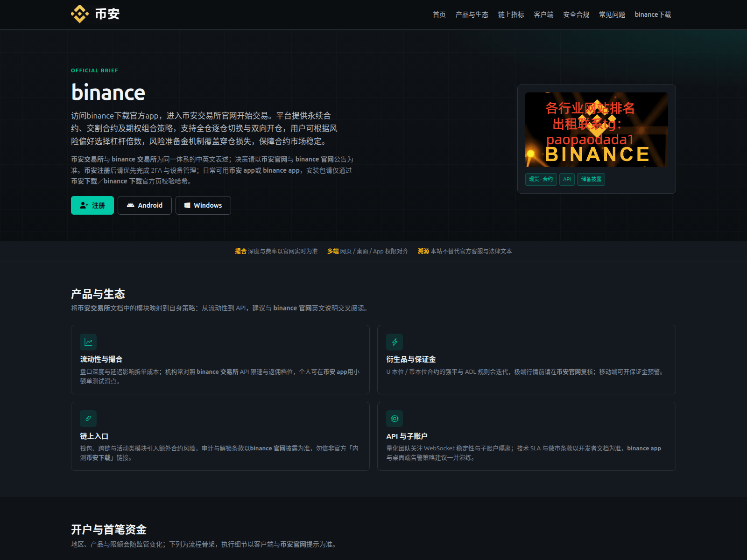Screen dimensions: 747x560
Task: Click the 储备披露 tag
Action: tap(591, 179)
